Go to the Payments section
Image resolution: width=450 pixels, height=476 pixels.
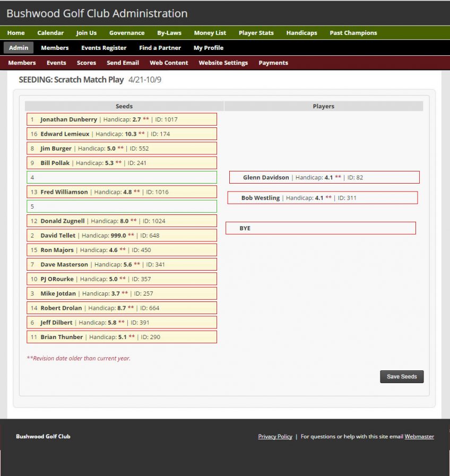coord(273,63)
